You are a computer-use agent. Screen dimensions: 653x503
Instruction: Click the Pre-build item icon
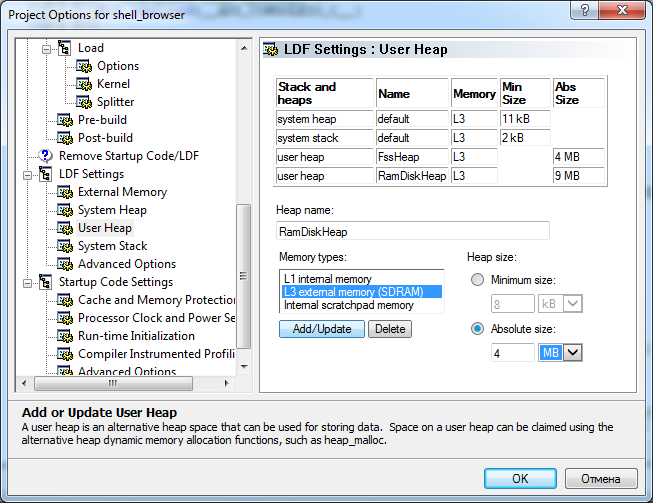coord(66,120)
